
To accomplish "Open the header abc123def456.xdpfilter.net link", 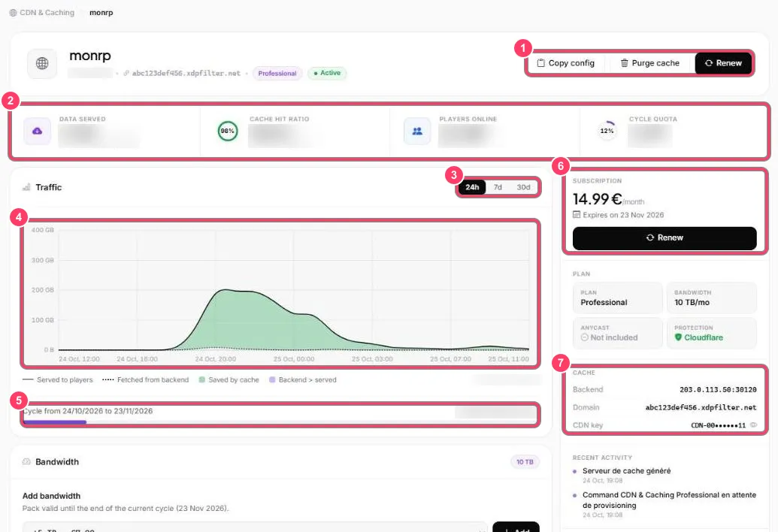I will [x=186, y=74].
